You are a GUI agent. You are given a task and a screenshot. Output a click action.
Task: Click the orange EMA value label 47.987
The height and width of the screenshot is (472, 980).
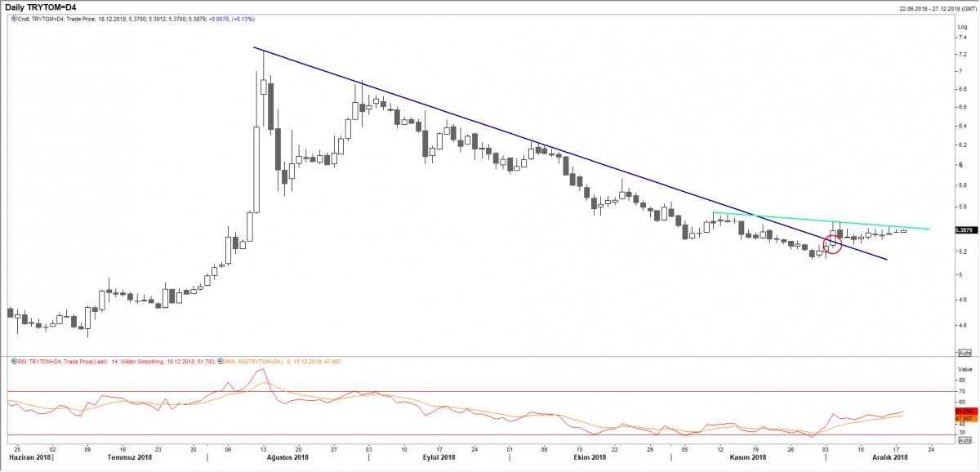coord(964,419)
